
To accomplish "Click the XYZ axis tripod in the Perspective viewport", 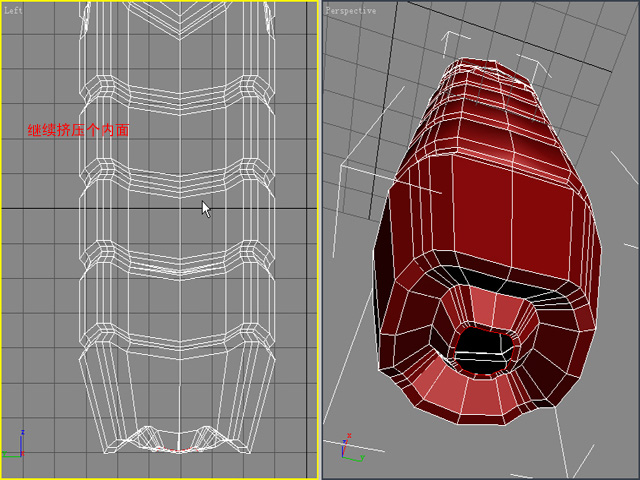I will click(352, 448).
